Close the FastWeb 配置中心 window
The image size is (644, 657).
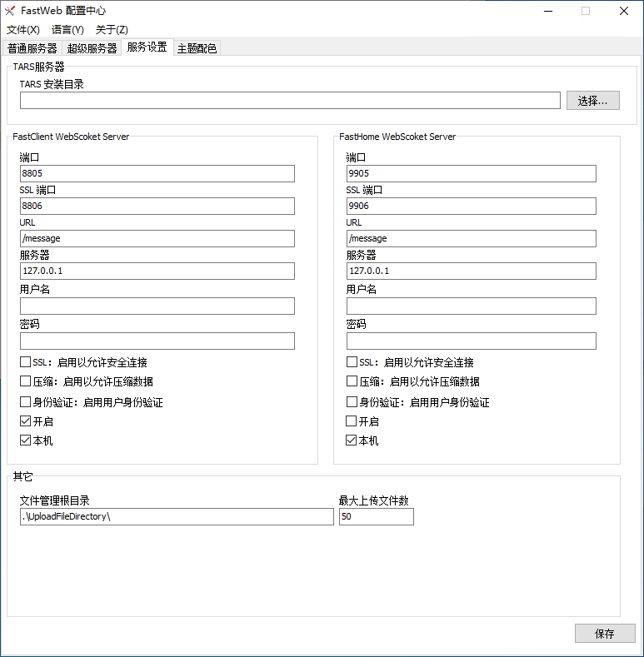tap(624, 11)
